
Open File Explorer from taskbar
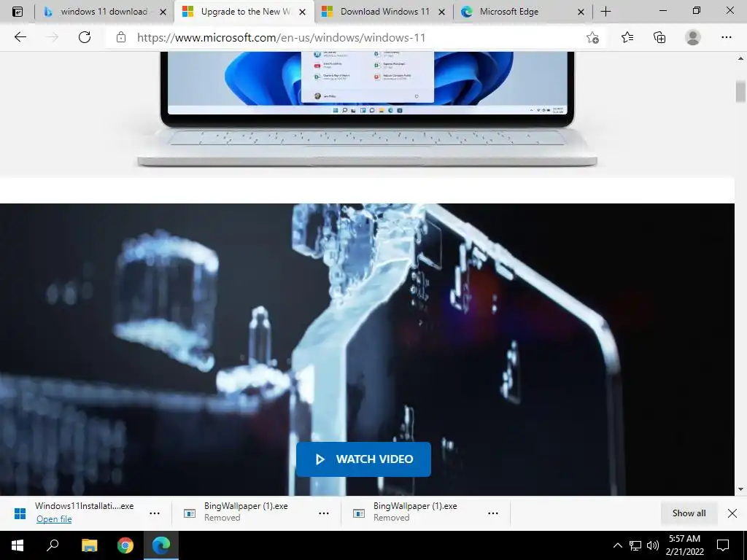[89, 545]
